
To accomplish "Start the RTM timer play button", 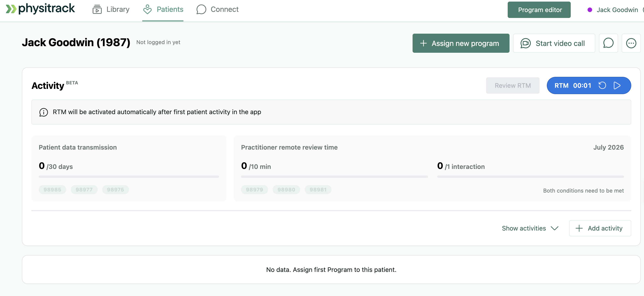I will 617,85.
